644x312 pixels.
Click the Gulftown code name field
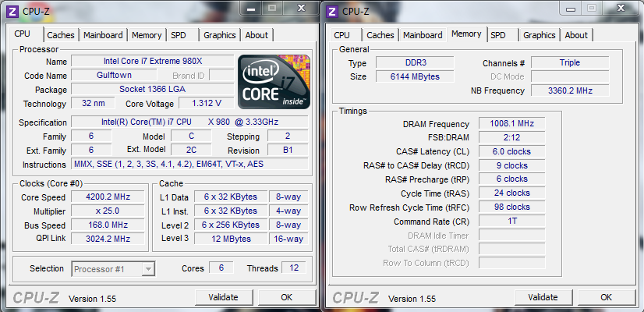pyautogui.click(x=114, y=75)
